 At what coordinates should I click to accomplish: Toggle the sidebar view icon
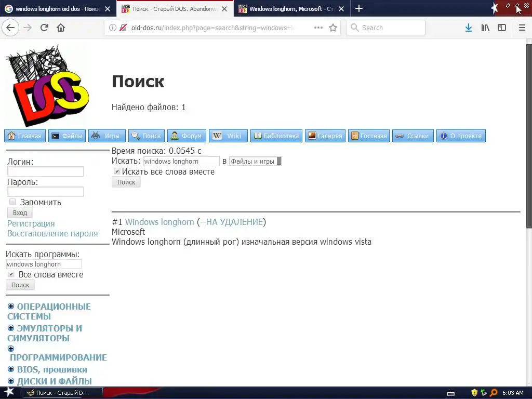click(x=502, y=28)
